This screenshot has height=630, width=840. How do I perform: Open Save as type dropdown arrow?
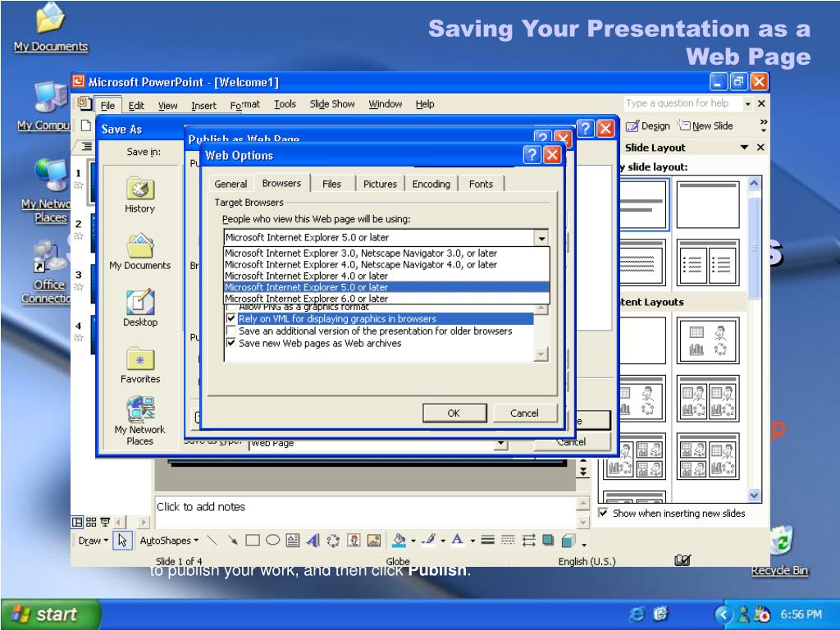(500, 444)
